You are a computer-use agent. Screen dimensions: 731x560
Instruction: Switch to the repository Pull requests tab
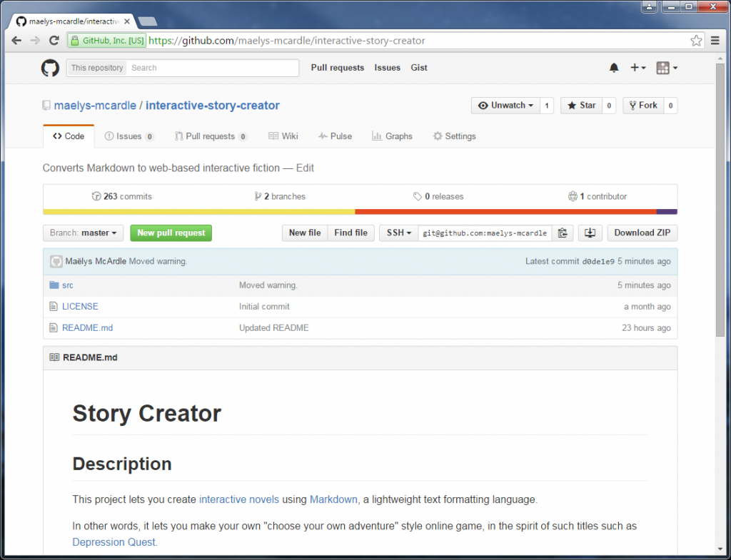[211, 136]
